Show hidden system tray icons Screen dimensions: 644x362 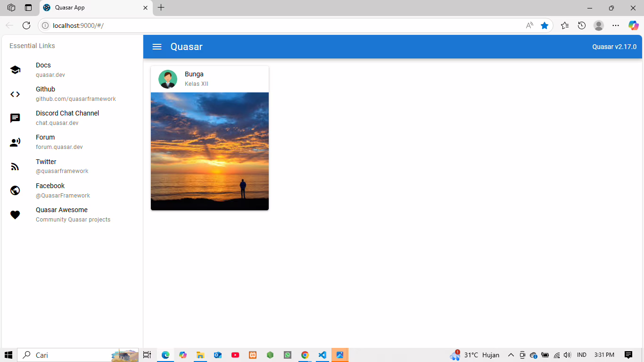pyautogui.click(x=511, y=355)
